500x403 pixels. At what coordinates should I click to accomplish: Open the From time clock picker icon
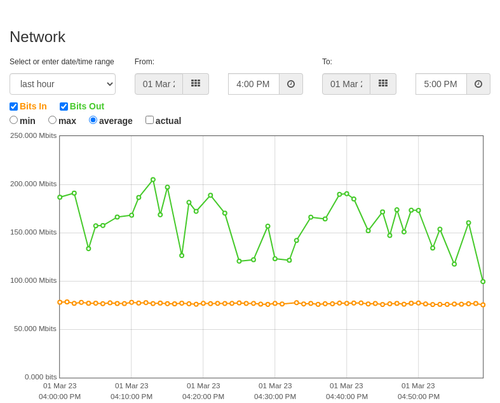pos(291,84)
